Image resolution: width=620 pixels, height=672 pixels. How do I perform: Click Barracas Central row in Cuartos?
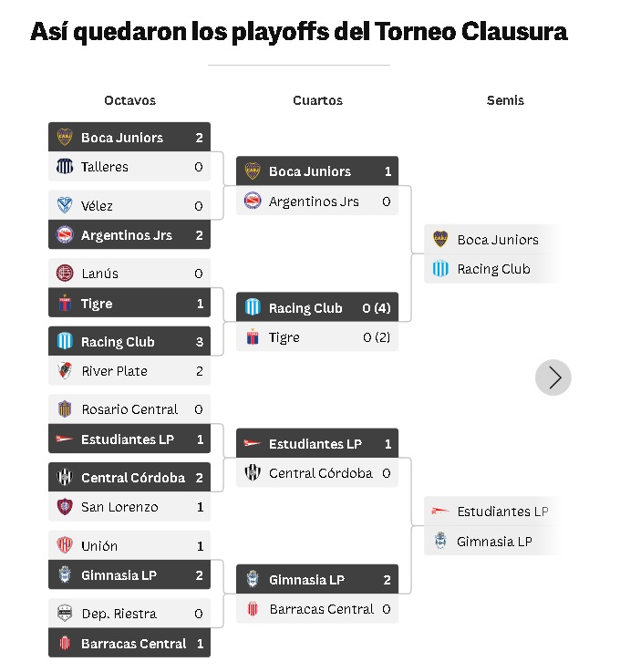tap(317, 609)
